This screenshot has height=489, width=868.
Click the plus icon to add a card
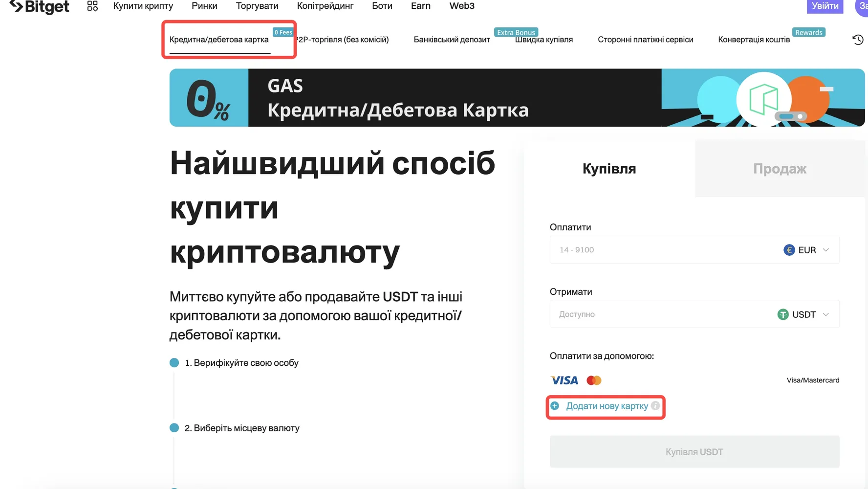coord(556,406)
